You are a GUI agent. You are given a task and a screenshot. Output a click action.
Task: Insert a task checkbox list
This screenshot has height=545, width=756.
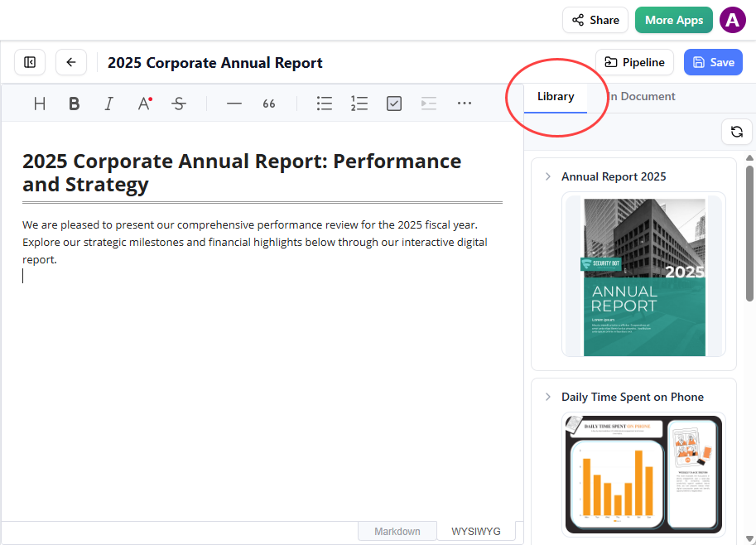(394, 104)
